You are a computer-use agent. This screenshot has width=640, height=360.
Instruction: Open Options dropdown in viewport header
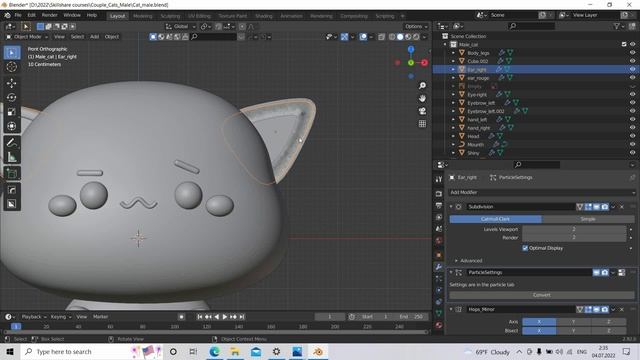click(416, 27)
